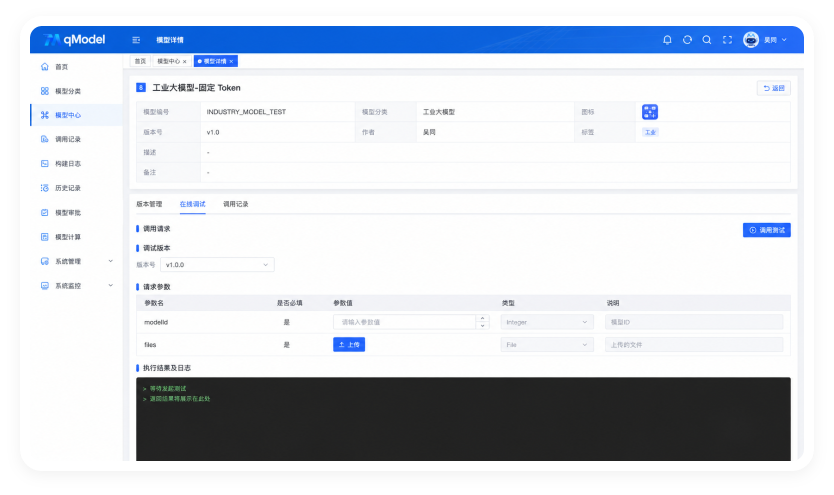Click the 模型ID description field

(x=694, y=322)
